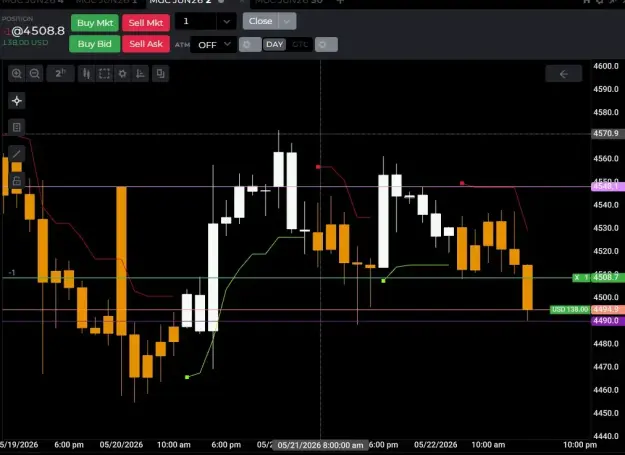Open ATM settings gear beside OFF

pos(250,45)
